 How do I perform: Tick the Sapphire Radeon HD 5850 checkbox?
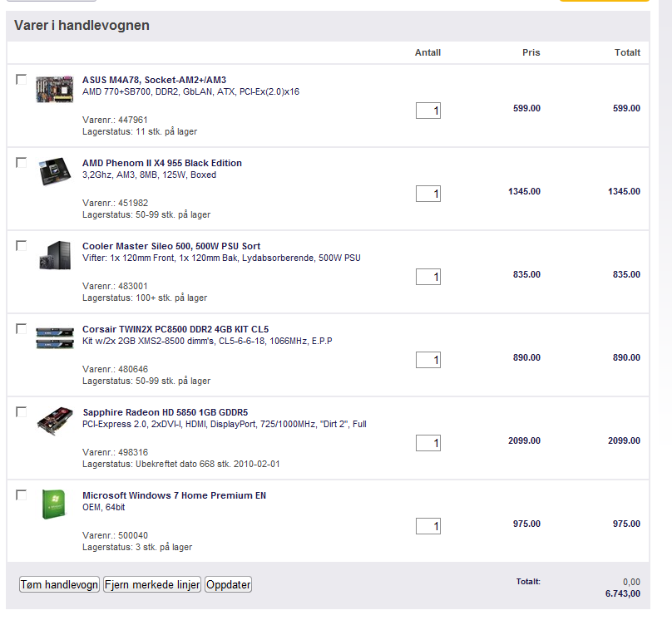click(x=21, y=412)
